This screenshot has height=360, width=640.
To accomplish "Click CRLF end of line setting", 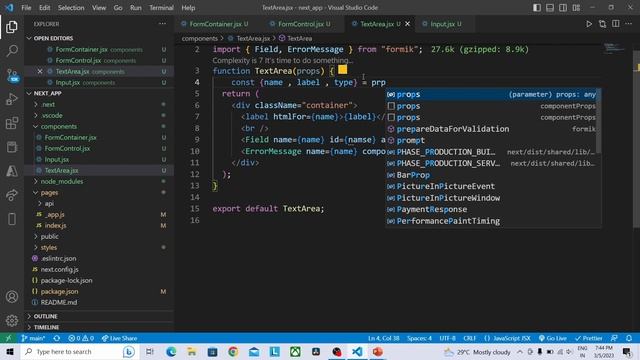I will [x=469, y=338].
